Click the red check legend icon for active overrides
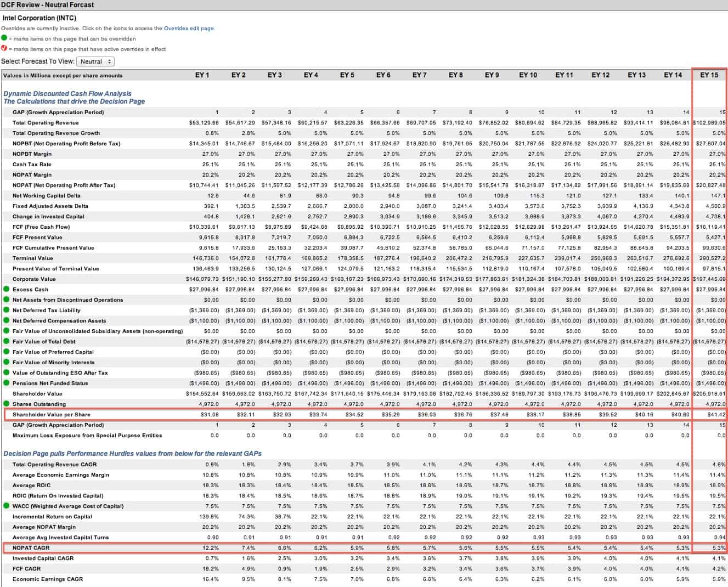Viewport: 728px width, 587px height. coord(4,49)
